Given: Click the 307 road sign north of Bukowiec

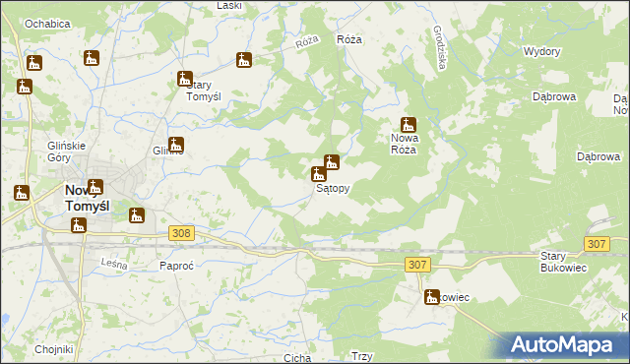Looking at the screenshot, I should tap(417, 265).
